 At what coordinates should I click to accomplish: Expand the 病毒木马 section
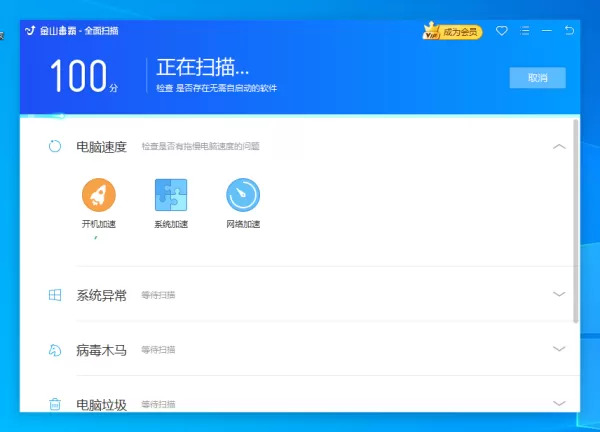tap(559, 349)
